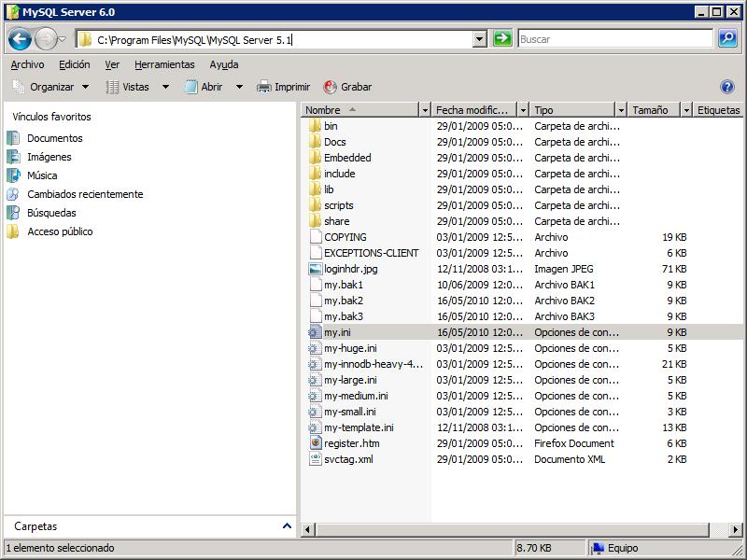The height and width of the screenshot is (560, 747).
Task: Select the EXCEPTIONS-CLIENT file icon
Action: [x=316, y=253]
